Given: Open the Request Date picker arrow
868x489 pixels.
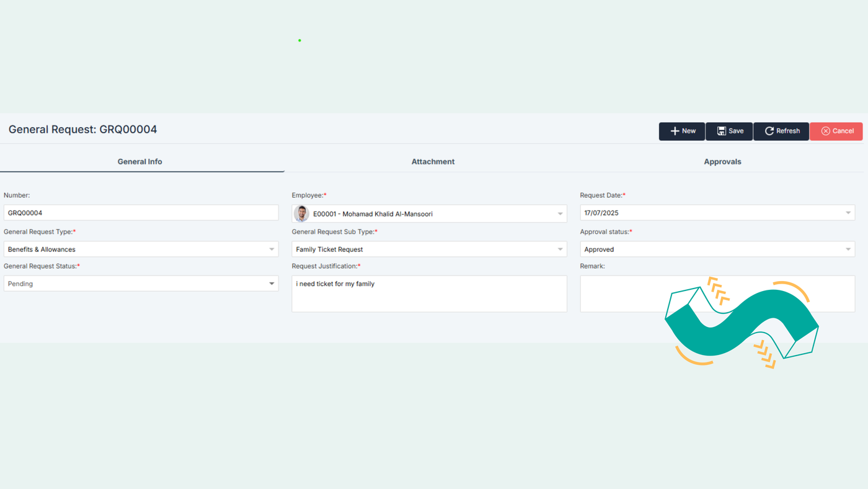Looking at the screenshot, I should pyautogui.click(x=848, y=213).
